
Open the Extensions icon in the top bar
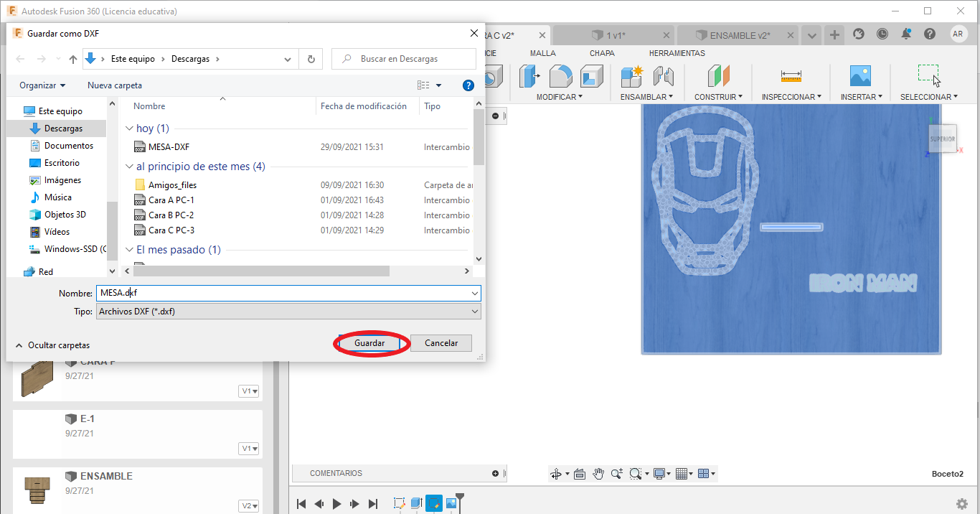(x=859, y=34)
